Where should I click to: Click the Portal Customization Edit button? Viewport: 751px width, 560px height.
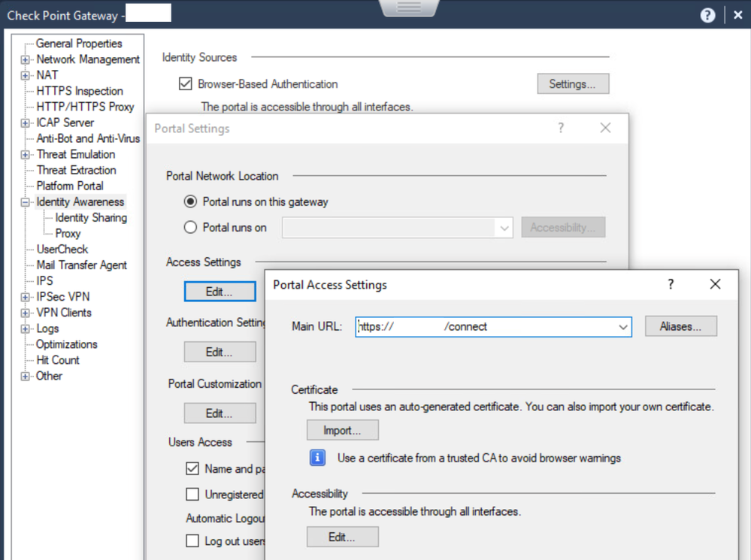[220, 413]
